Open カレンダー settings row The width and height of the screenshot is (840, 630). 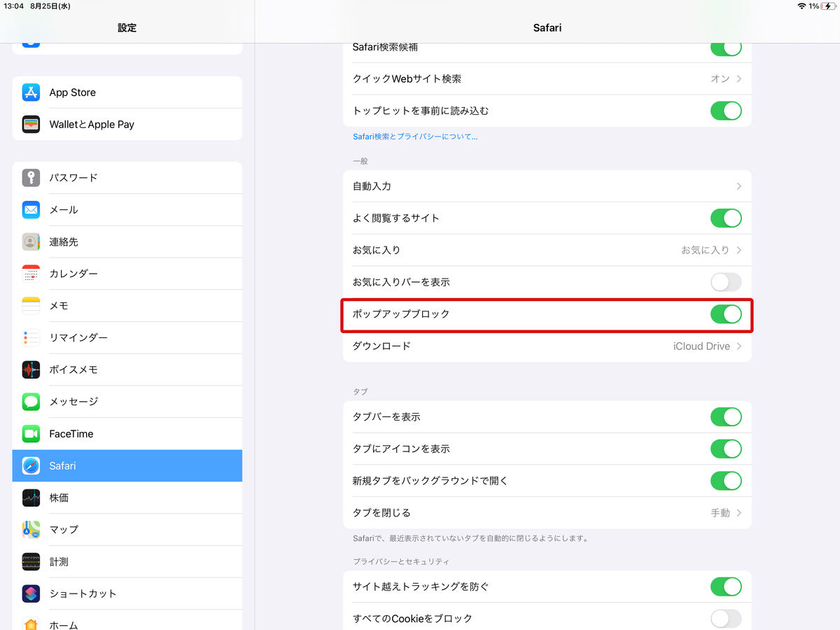pos(127,274)
